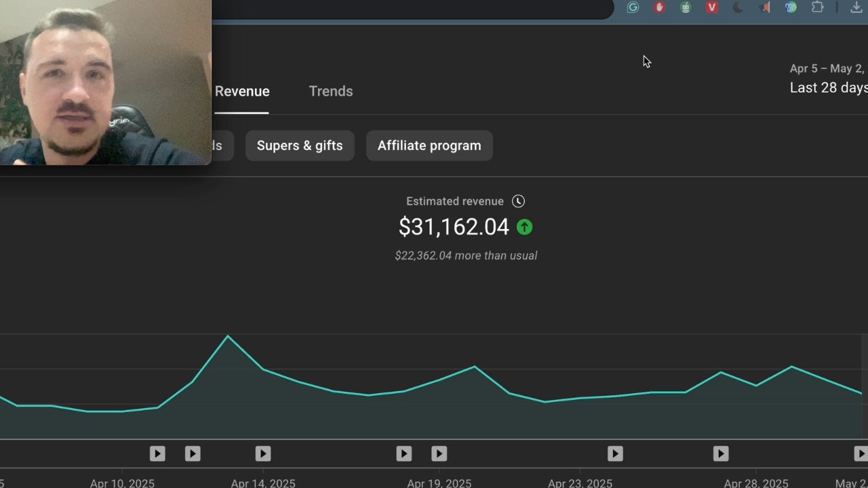Viewport: 868px width, 488px height.
Task: Open the megaphone extension icon
Action: click(x=765, y=7)
